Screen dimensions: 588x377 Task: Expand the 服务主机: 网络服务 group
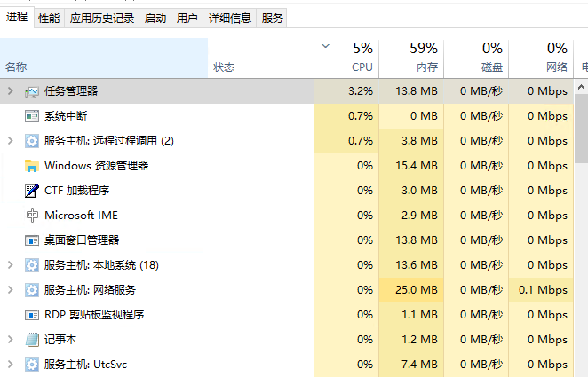click(x=10, y=290)
